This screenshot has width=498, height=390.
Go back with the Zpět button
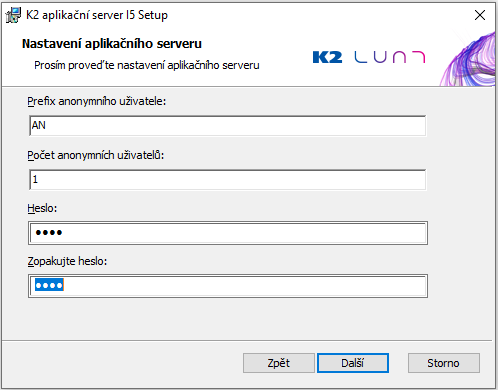[279, 363]
